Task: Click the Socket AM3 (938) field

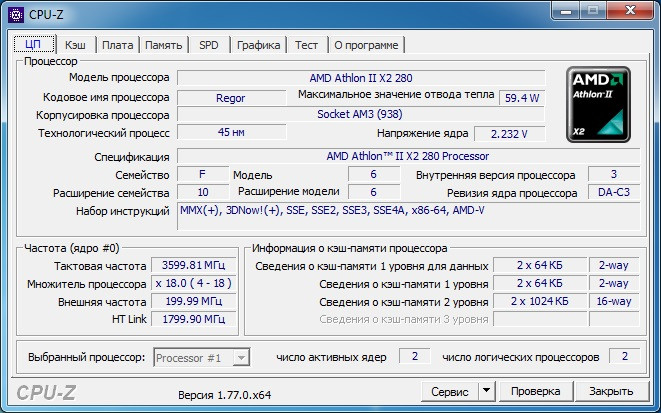Action: tap(361, 114)
